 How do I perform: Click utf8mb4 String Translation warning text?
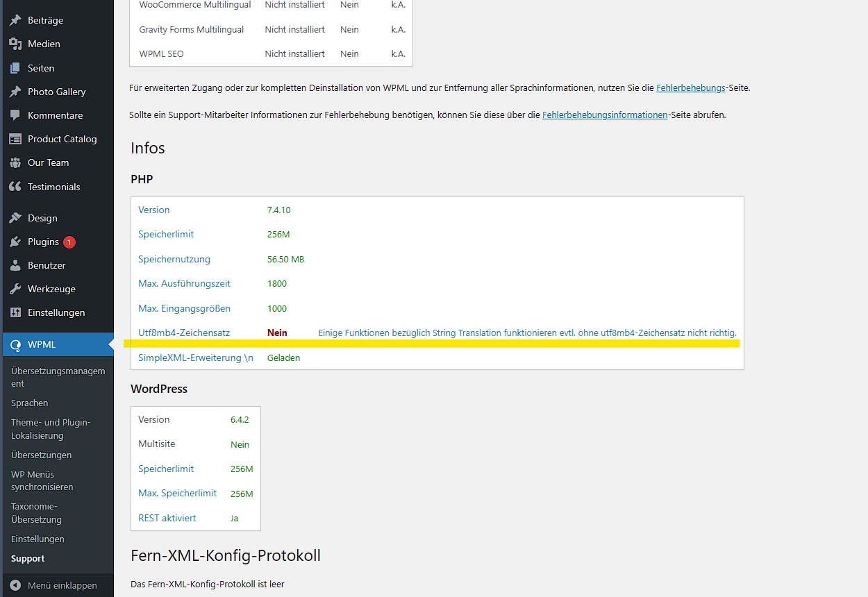[527, 333]
